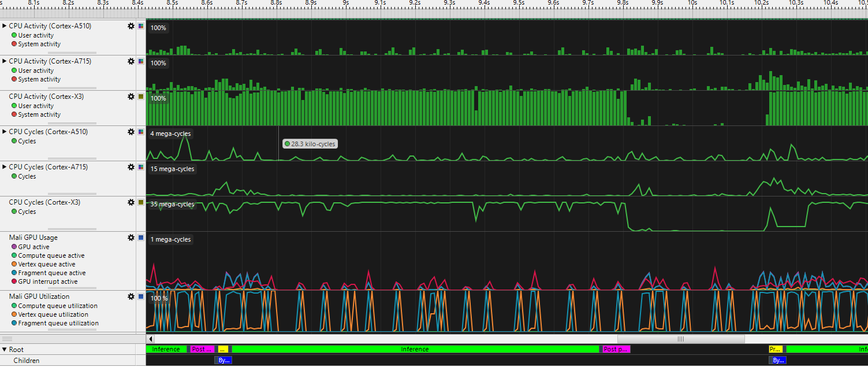Click gear icon for CPU Cycles (Cortex-X3)
The image size is (868, 367).
[131, 202]
